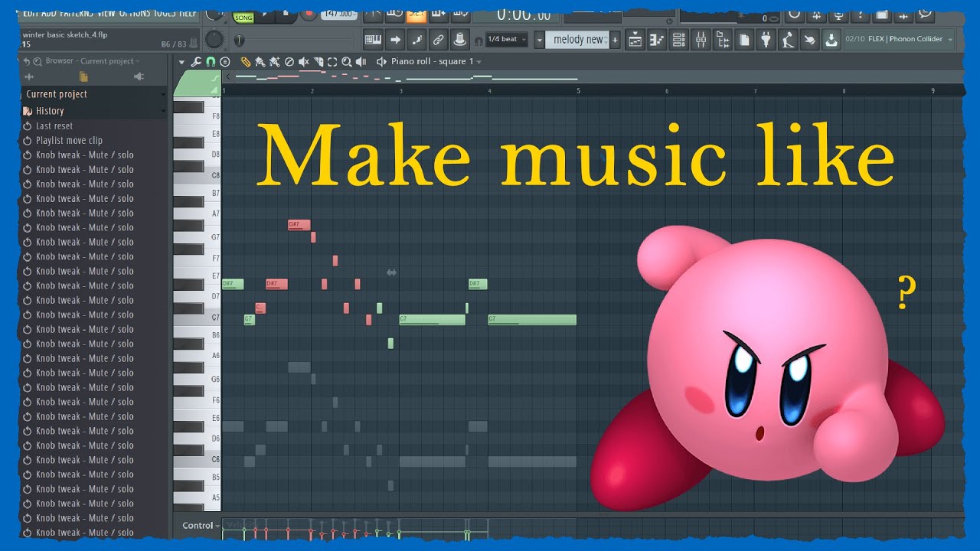
Task: Open the Mixer window
Action: (x=701, y=40)
